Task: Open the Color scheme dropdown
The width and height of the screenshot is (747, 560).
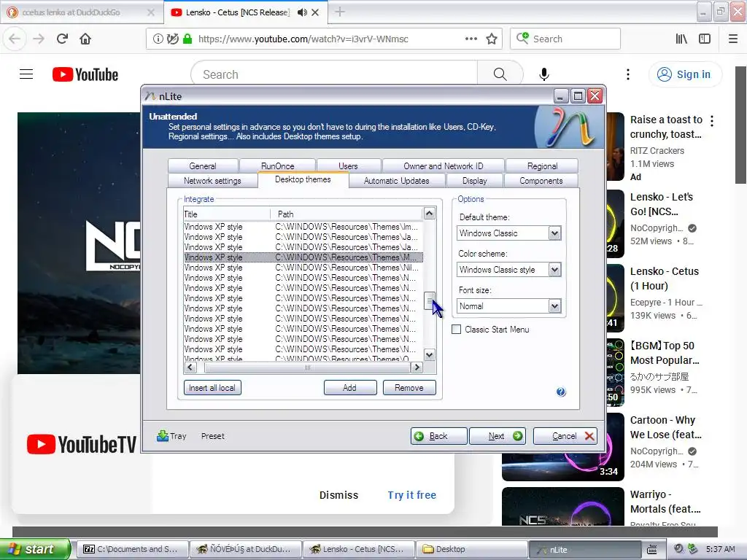Action: click(554, 270)
